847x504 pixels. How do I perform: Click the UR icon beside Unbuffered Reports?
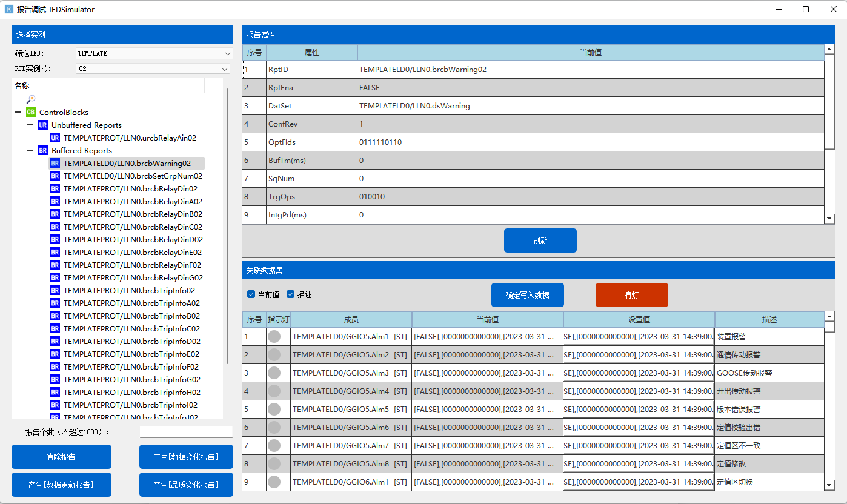click(43, 125)
